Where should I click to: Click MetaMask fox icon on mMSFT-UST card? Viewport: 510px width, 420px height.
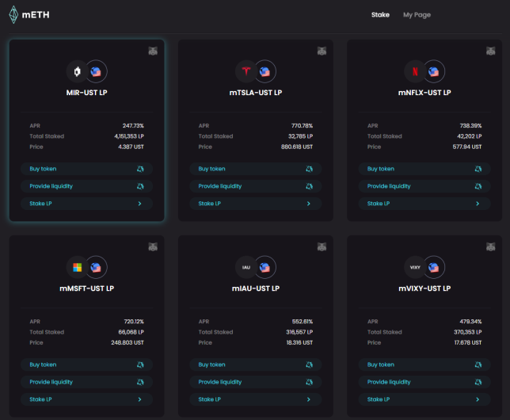(x=153, y=246)
